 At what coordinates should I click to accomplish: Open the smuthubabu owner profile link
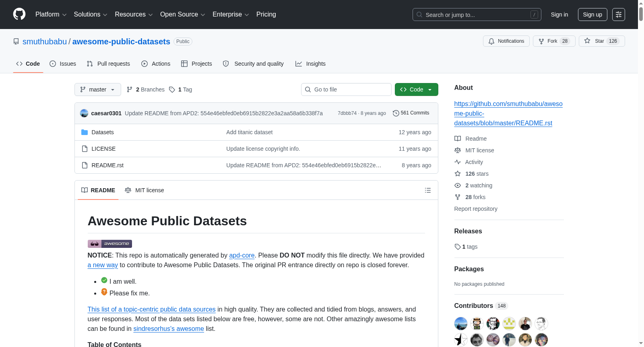click(45, 42)
